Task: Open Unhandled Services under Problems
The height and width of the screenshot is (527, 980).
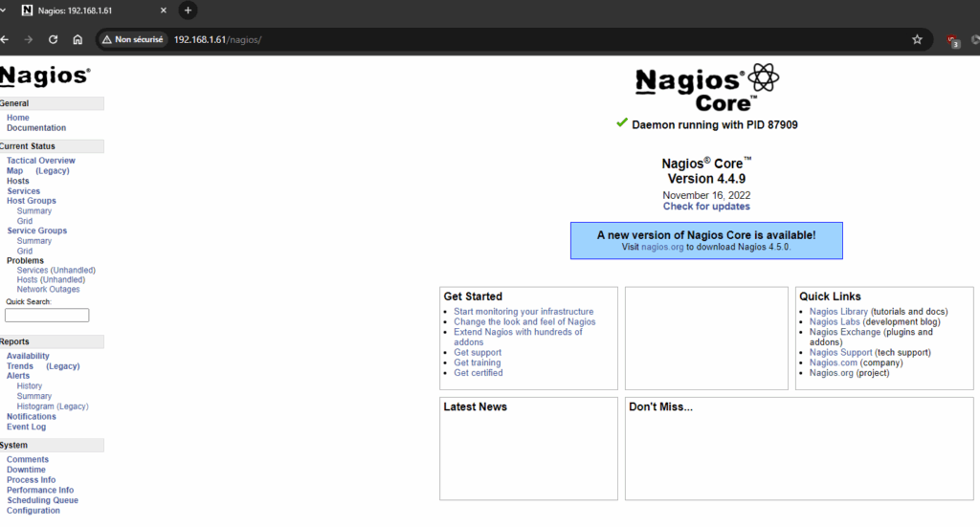Action: pos(56,271)
